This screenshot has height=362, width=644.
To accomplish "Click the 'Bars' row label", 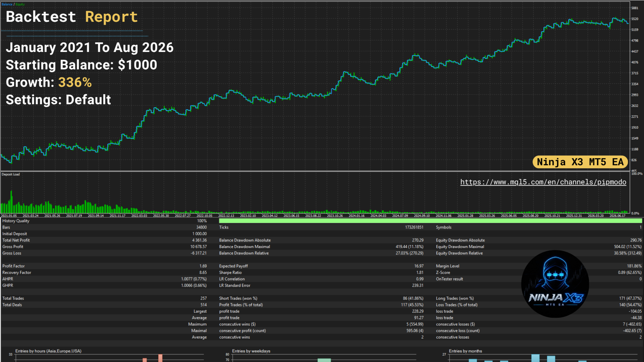I will coord(6,227).
